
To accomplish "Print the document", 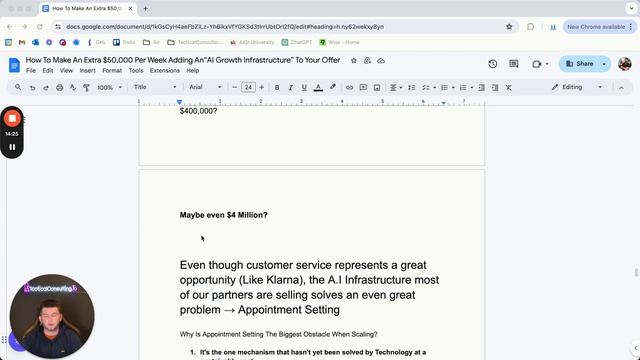I will (x=60, y=87).
